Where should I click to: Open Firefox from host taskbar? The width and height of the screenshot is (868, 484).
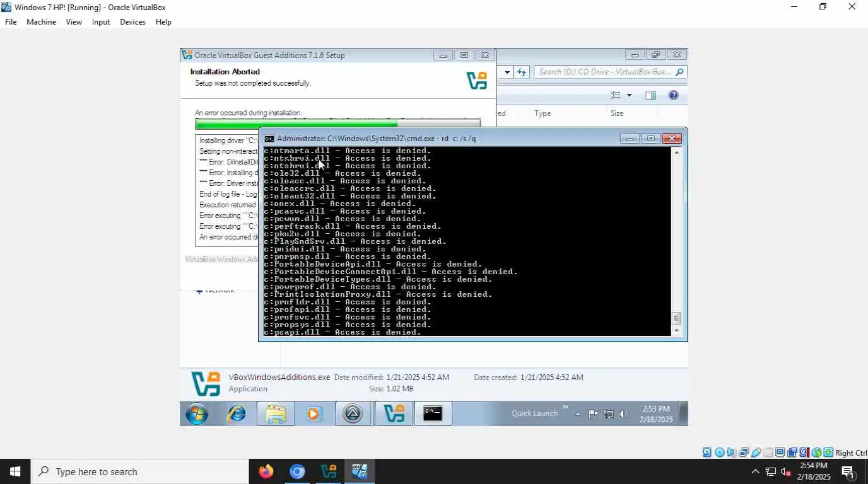266,471
